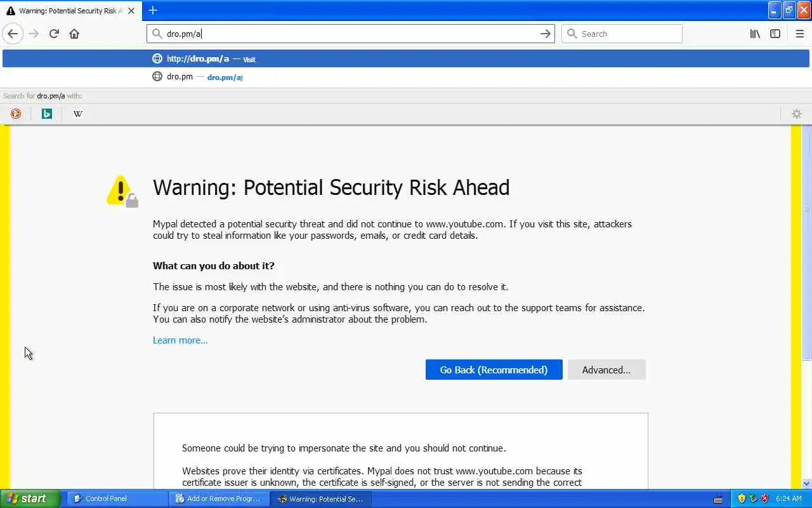
Task: Search with Bing engine icon
Action: (x=47, y=114)
